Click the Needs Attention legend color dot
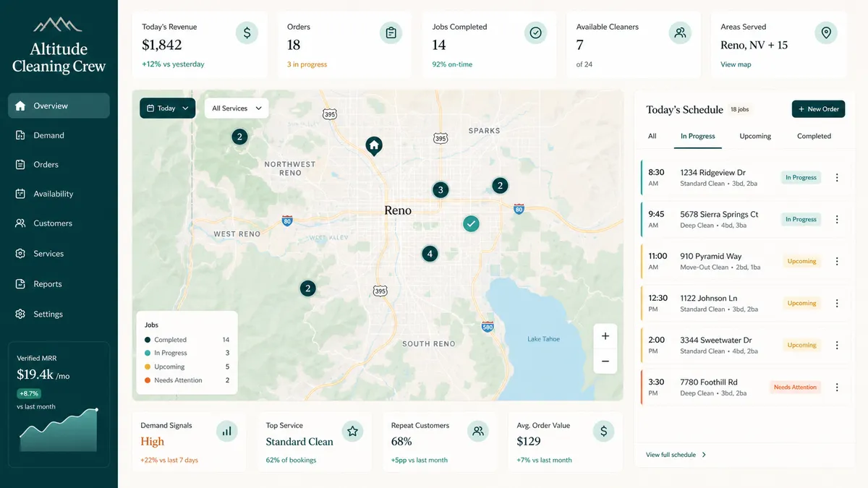The width and height of the screenshot is (868, 488). (148, 380)
